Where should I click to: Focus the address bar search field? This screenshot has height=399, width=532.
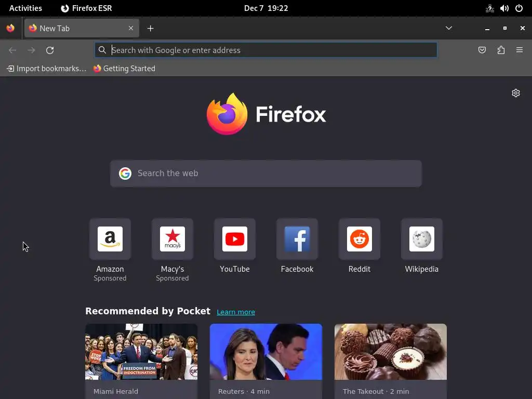(x=266, y=50)
